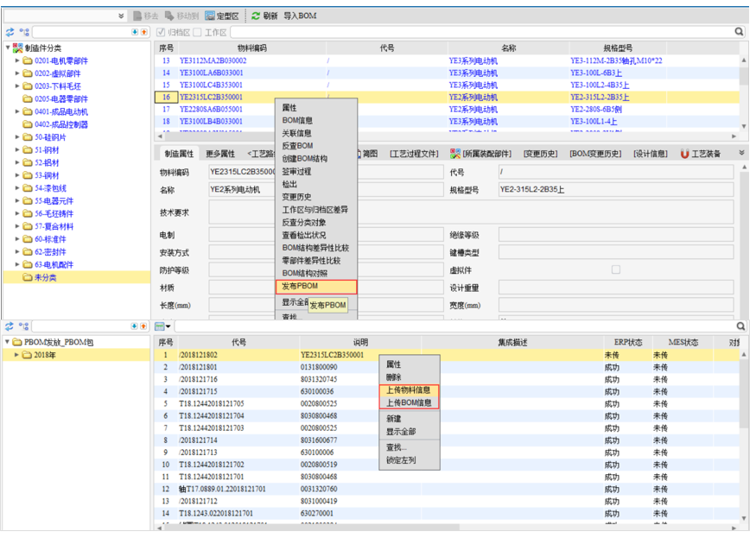Viewport: 756px width, 538px height.
Task: Click the refresh icon above the PBOM发放 tree
Action: point(10,326)
